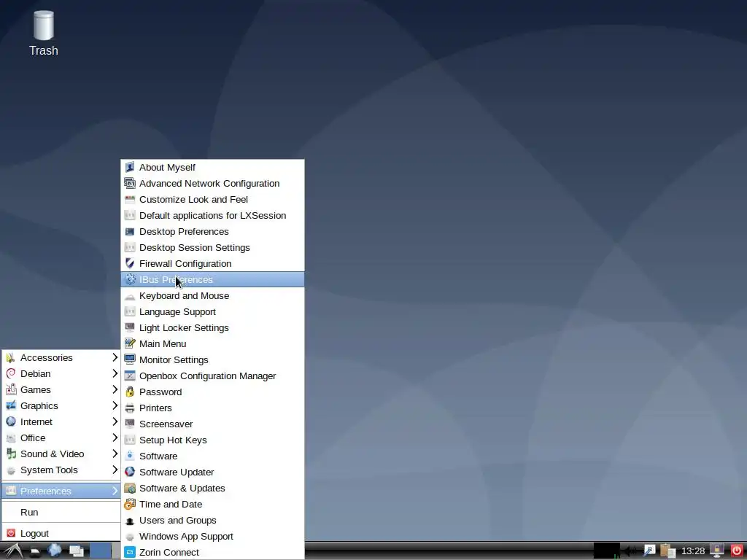
Task: Click the gear icon beside IBus Preferences
Action: (x=130, y=280)
